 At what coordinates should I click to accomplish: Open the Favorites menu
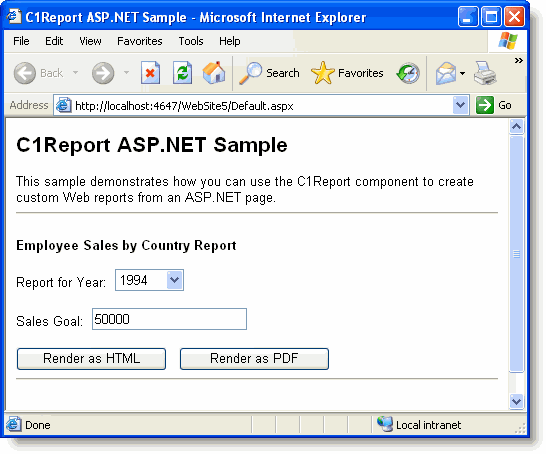(140, 41)
